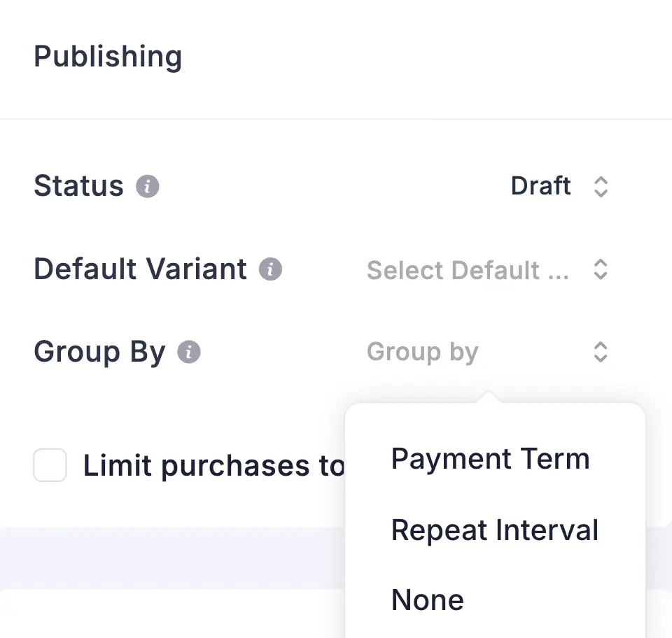The image size is (672, 638).
Task: Click the pointer arrow atop the dropdown popup
Action: [x=489, y=397]
